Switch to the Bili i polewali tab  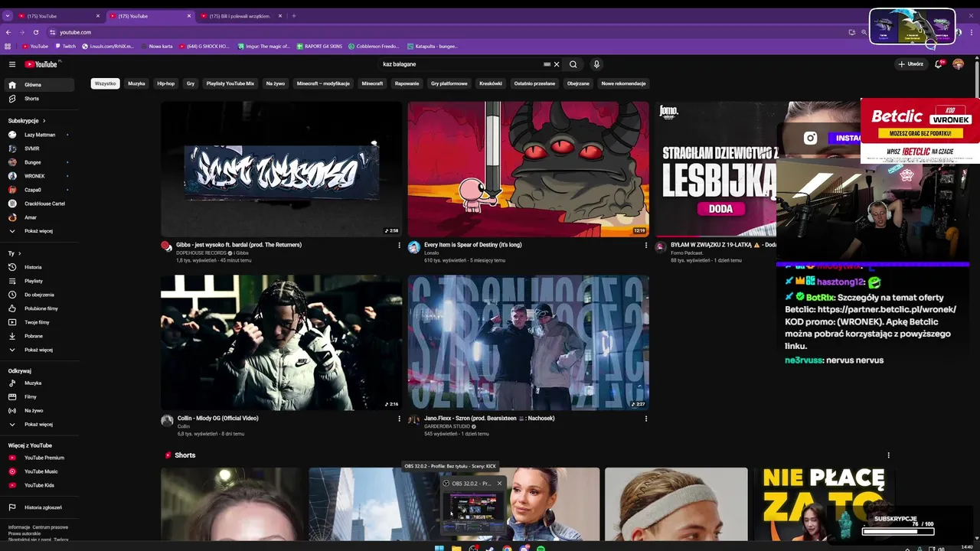coord(241,15)
